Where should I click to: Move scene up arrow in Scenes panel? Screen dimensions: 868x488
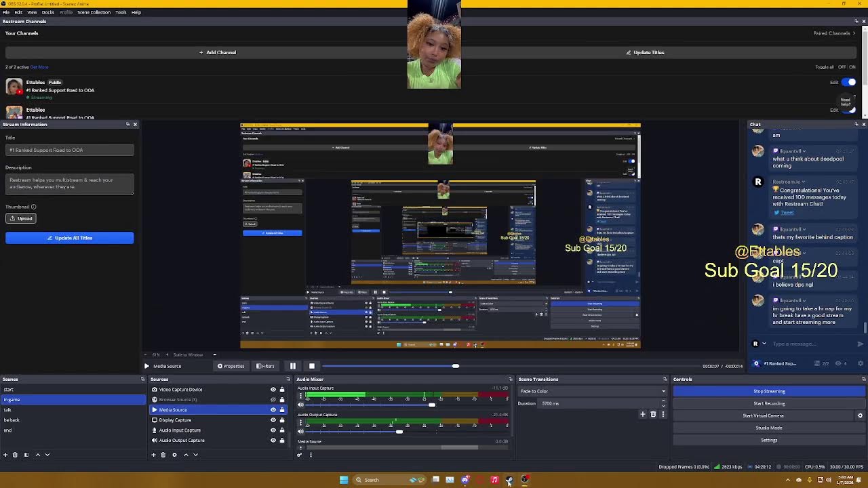tap(38, 455)
